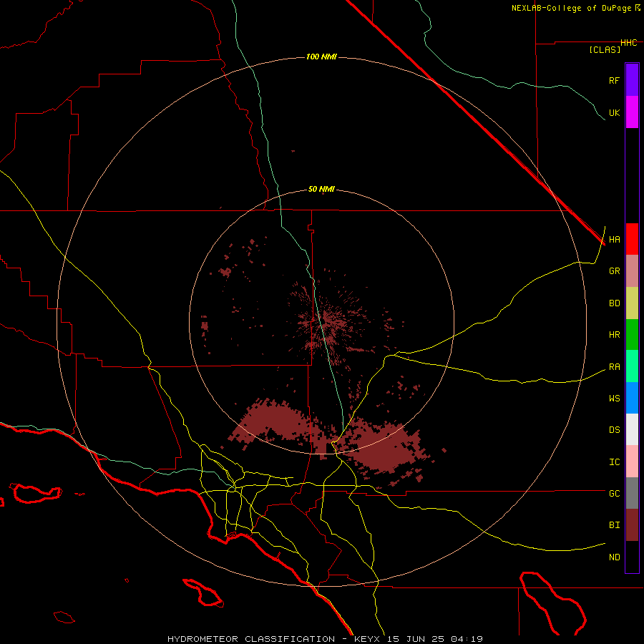Viewport: 644px width, 644px height.
Task: Pick the HR green legend swatch
Action: [632, 335]
